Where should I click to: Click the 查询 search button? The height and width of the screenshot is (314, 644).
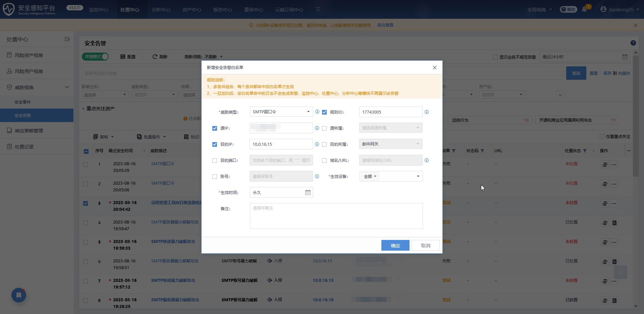coord(576,73)
